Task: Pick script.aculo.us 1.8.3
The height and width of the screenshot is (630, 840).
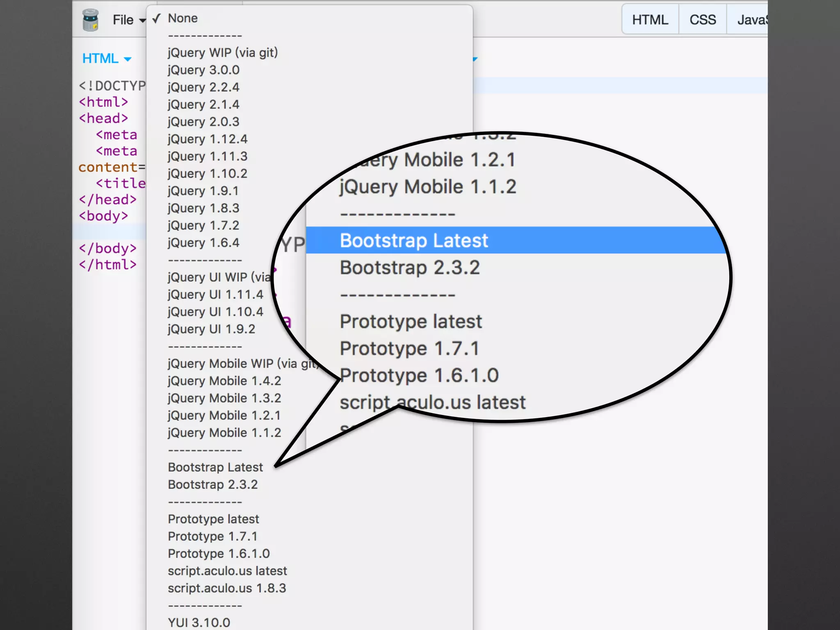Action: [227, 588]
